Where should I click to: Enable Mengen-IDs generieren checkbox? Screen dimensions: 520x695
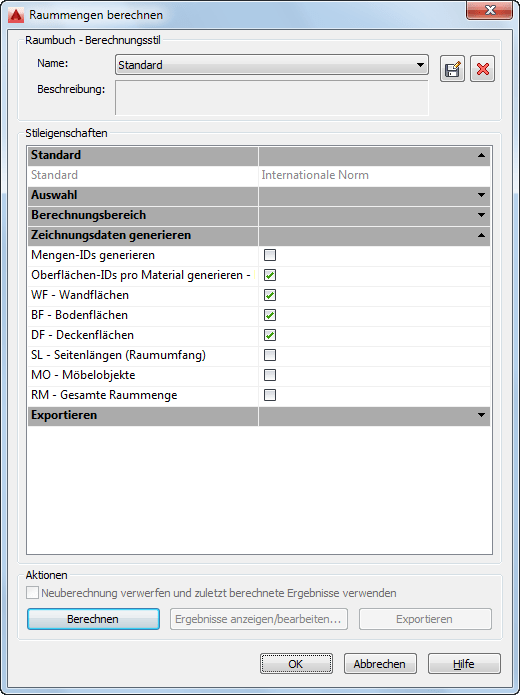coord(270,255)
